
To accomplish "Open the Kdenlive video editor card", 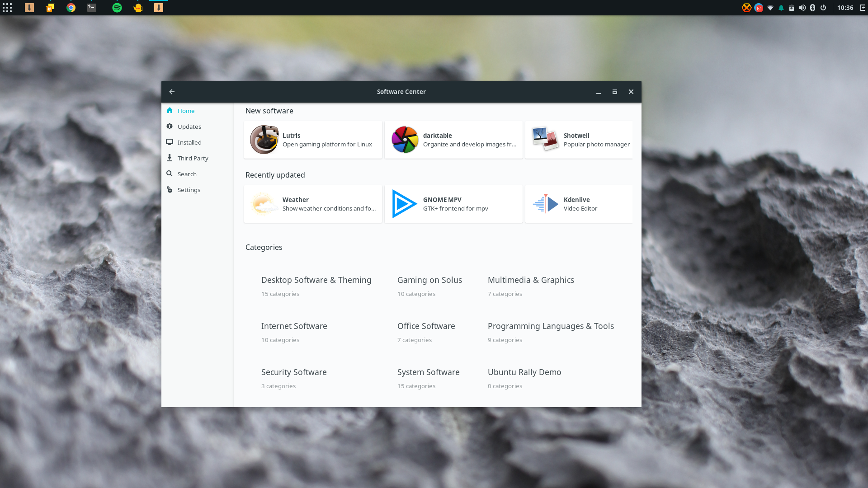I will 579,204.
